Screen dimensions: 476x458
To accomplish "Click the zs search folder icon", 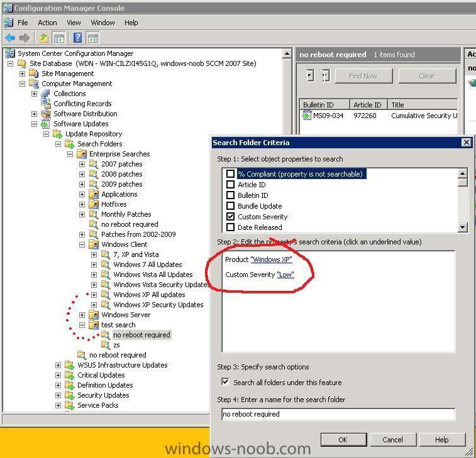I will click(x=106, y=345).
